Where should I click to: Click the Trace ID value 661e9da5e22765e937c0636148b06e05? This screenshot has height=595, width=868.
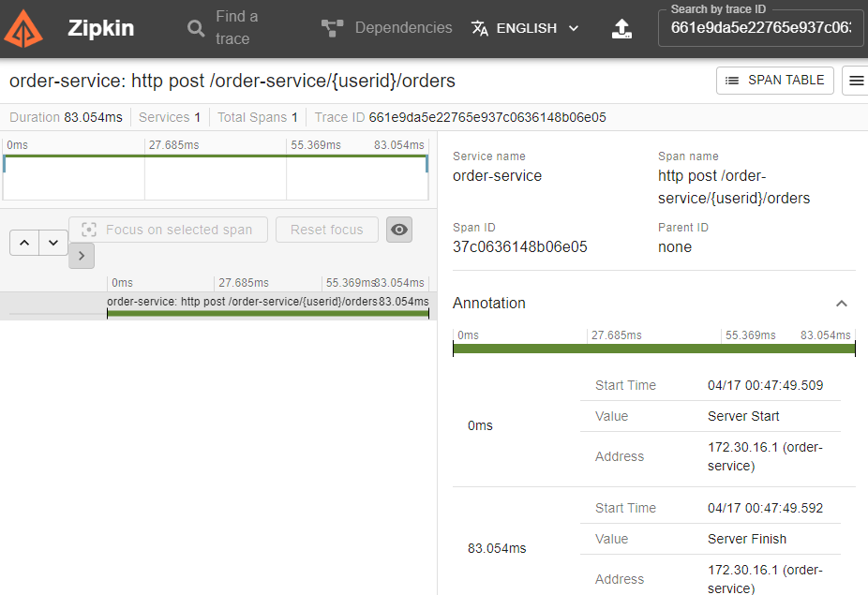point(487,117)
